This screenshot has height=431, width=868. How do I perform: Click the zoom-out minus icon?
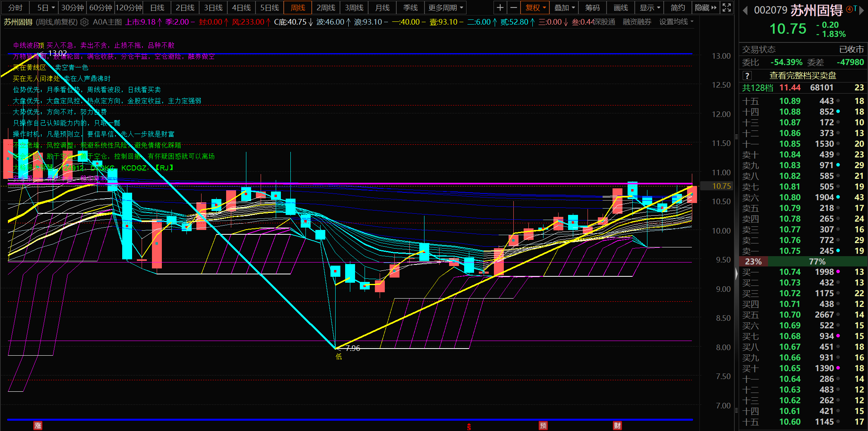[x=513, y=8]
